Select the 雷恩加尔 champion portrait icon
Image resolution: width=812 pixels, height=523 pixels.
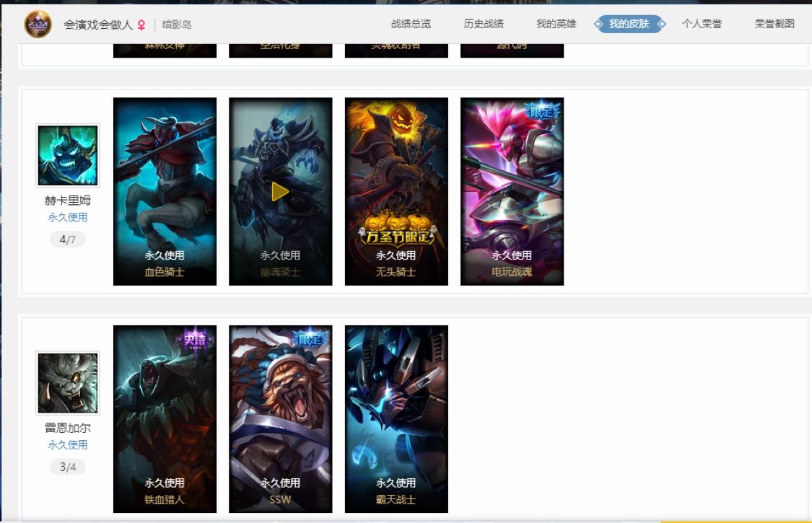click(x=67, y=383)
